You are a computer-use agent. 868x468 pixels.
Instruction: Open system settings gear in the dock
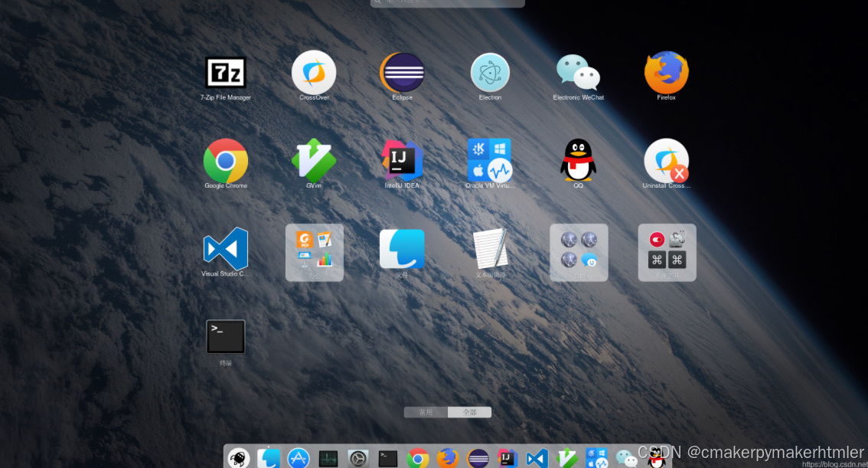click(358, 459)
